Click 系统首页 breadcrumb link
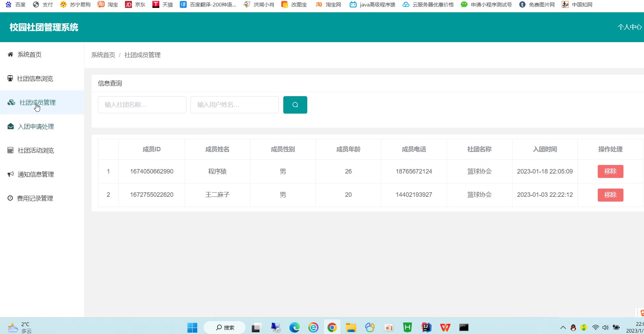Screen dimensions: 644x334 [x=103, y=55]
